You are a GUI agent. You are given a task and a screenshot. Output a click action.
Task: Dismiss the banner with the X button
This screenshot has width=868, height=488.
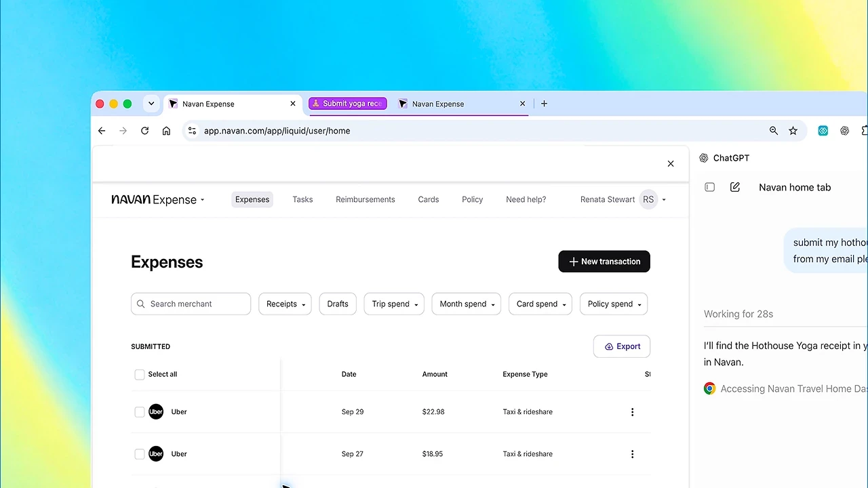[671, 163]
